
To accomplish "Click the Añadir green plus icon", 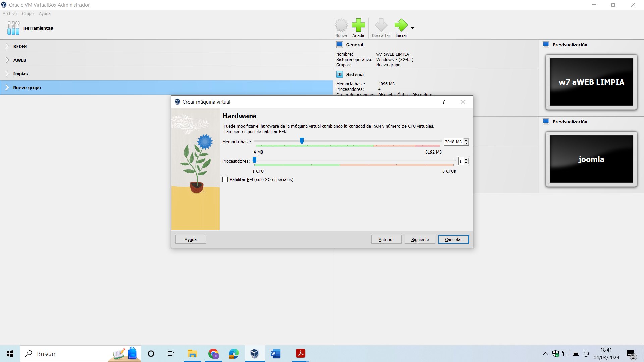I will (x=358, y=25).
